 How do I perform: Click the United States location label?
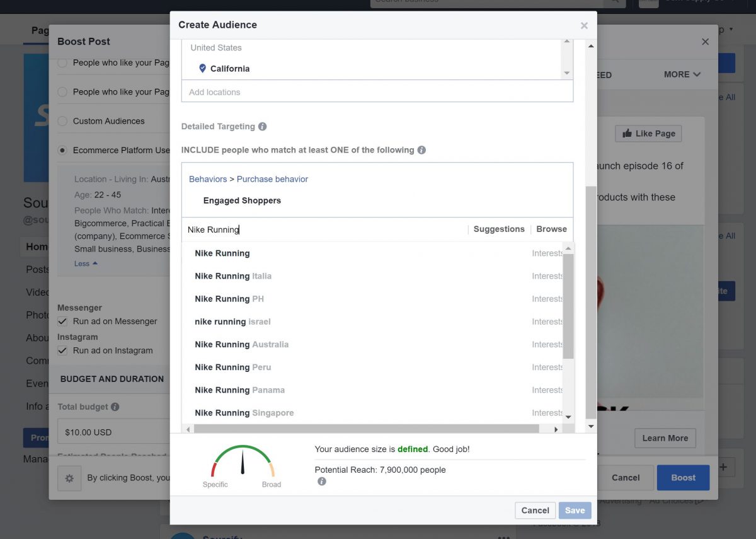pos(216,48)
